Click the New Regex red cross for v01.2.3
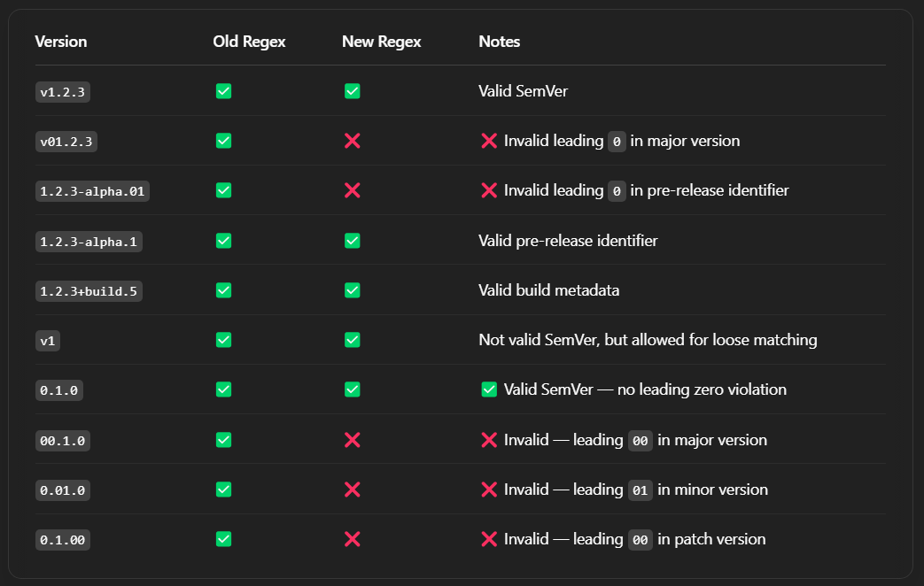The width and height of the screenshot is (924, 586). coord(352,141)
